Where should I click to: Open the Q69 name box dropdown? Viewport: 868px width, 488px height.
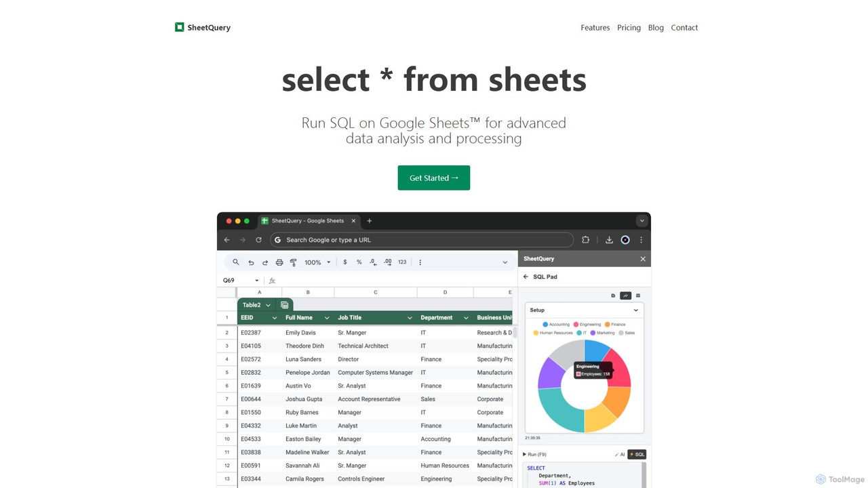(257, 281)
